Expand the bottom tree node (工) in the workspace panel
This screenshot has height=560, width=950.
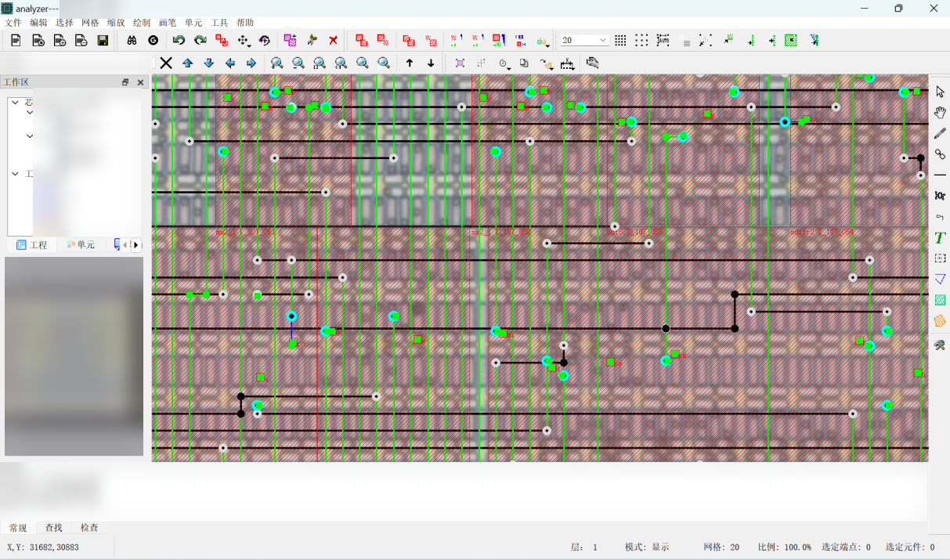[x=15, y=174]
